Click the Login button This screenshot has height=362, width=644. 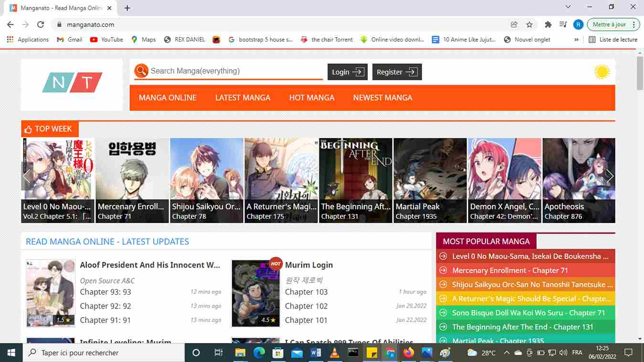(x=348, y=72)
